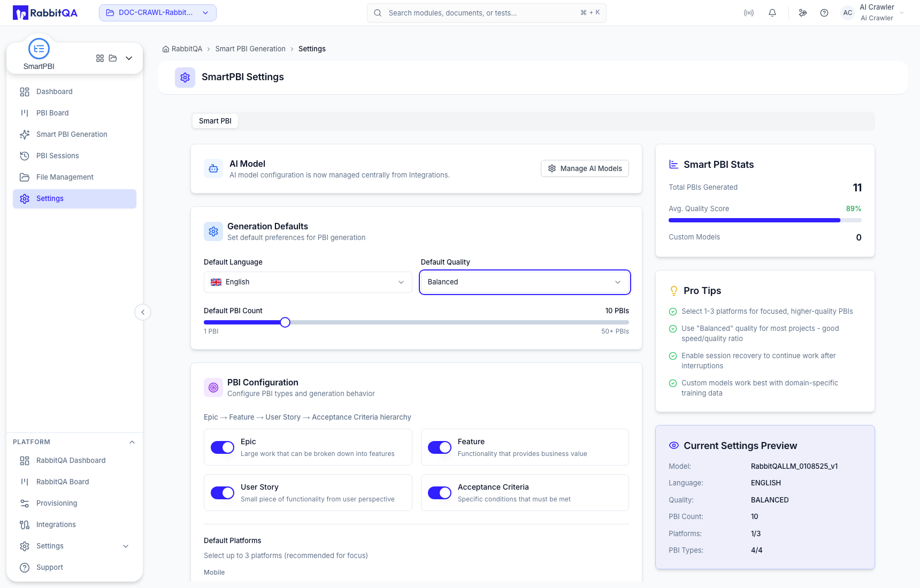Expand the platform Settings submenu chevron
Image resolution: width=920 pixels, height=588 pixels.
[126, 546]
